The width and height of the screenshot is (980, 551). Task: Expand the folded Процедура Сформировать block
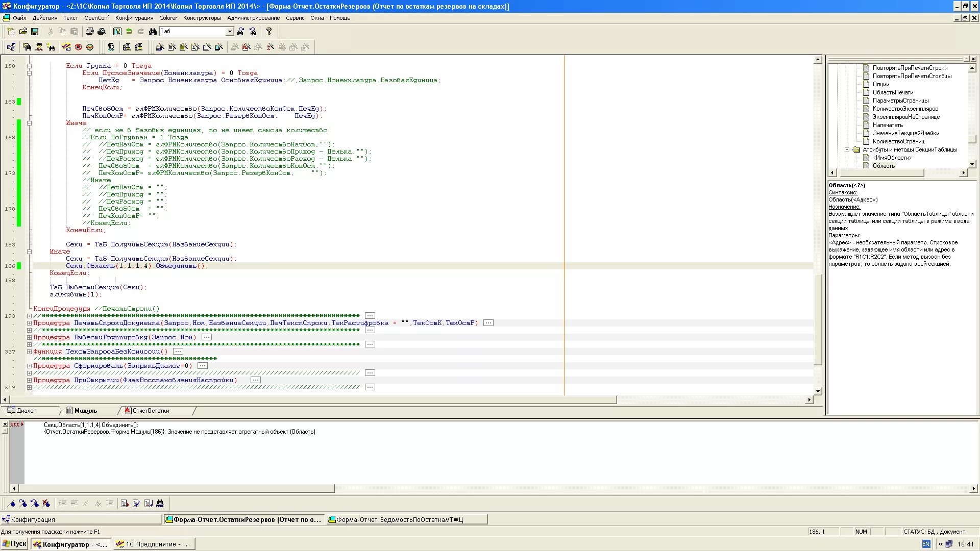click(29, 366)
